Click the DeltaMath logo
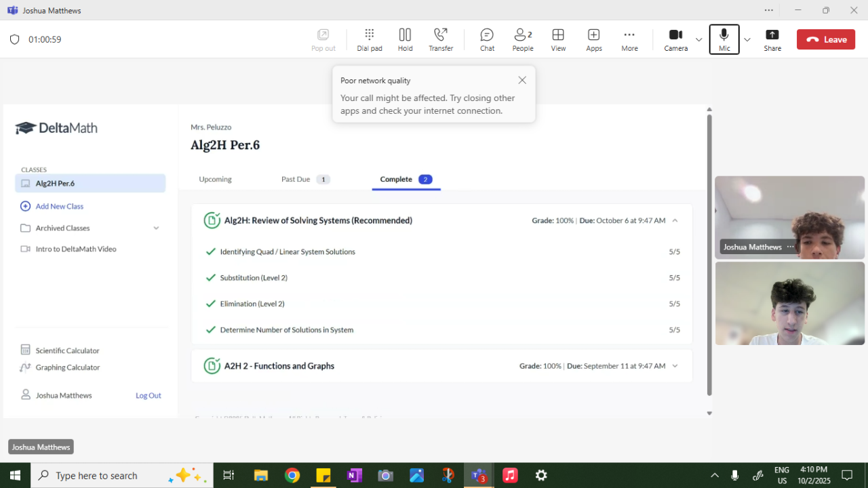This screenshot has width=868, height=488. coord(56,128)
